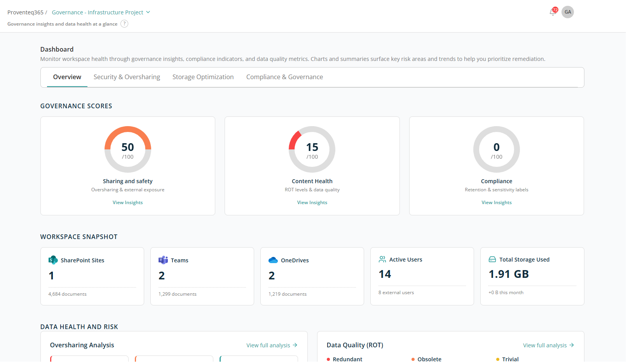Open the OneDrives snapshot card

click(x=312, y=276)
